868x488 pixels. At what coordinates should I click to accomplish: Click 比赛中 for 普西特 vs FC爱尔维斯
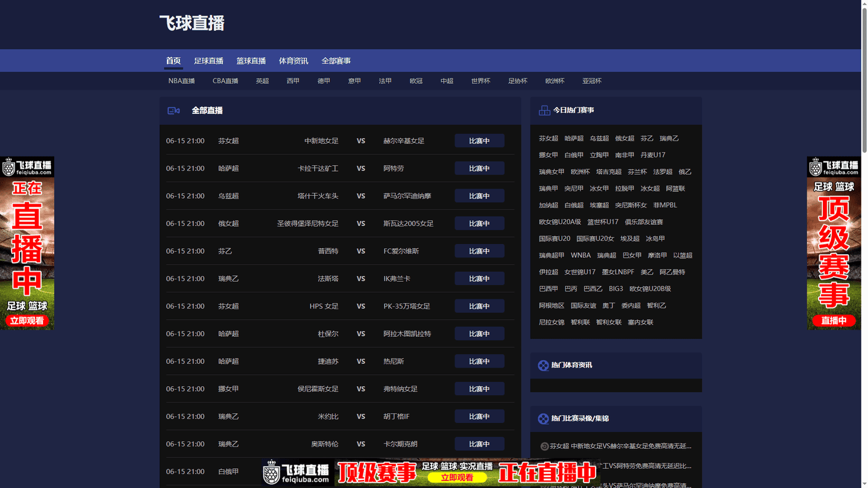point(479,251)
